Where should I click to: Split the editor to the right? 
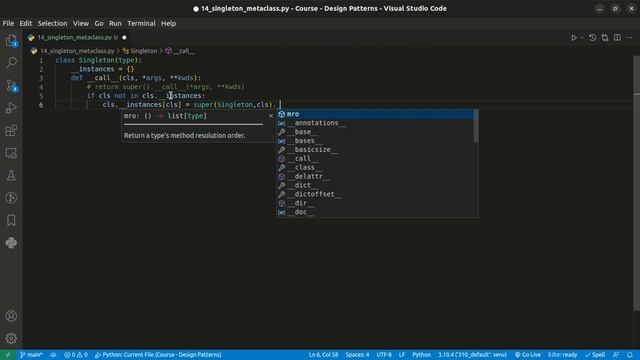(617, 38)
